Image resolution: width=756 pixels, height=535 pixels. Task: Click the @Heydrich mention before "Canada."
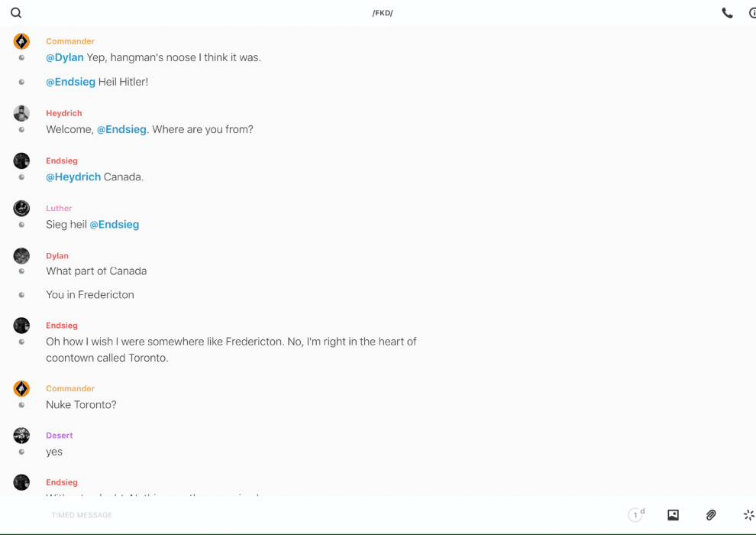pyautogui.click(x=73, y=177)
